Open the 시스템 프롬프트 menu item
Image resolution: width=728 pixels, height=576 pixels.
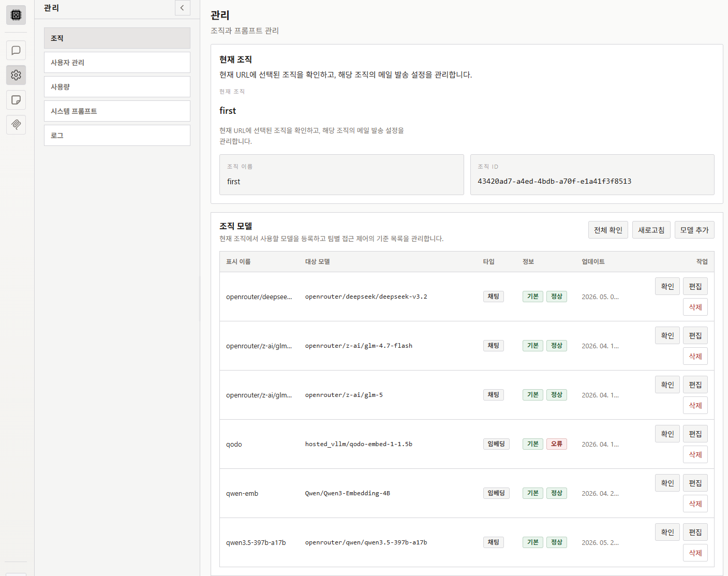(x=117, y=111)
